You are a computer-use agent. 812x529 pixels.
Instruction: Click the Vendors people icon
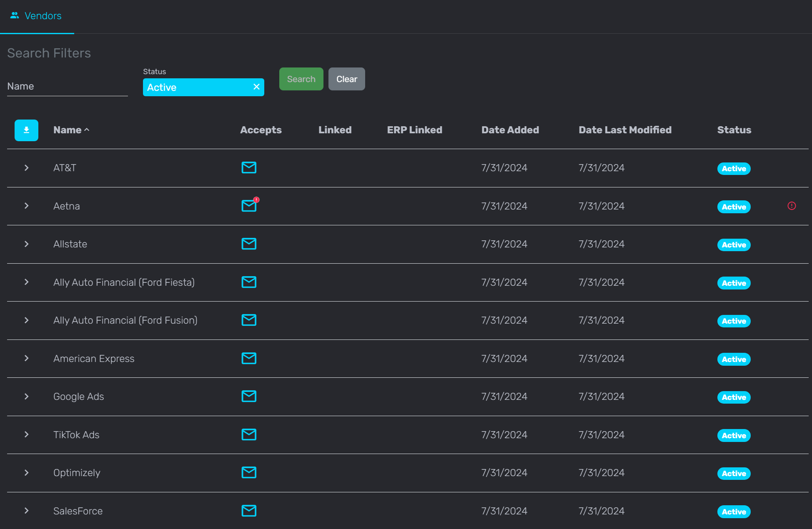(15, 15)
